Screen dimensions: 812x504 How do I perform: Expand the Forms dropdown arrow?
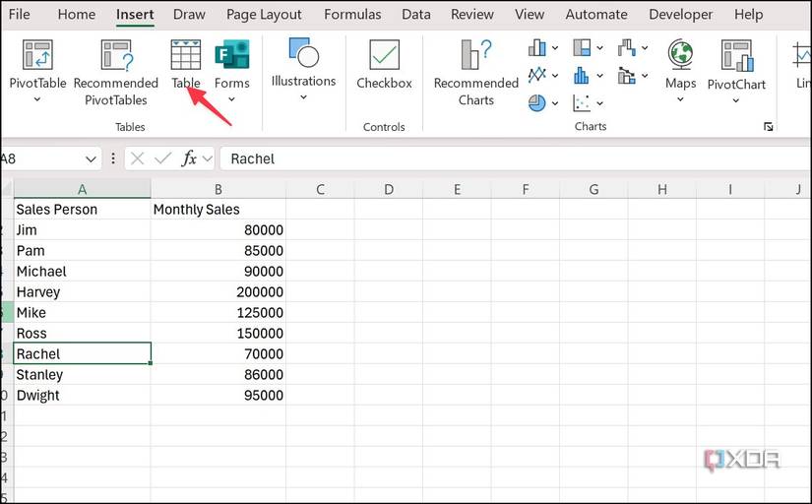tap(232, 99)
